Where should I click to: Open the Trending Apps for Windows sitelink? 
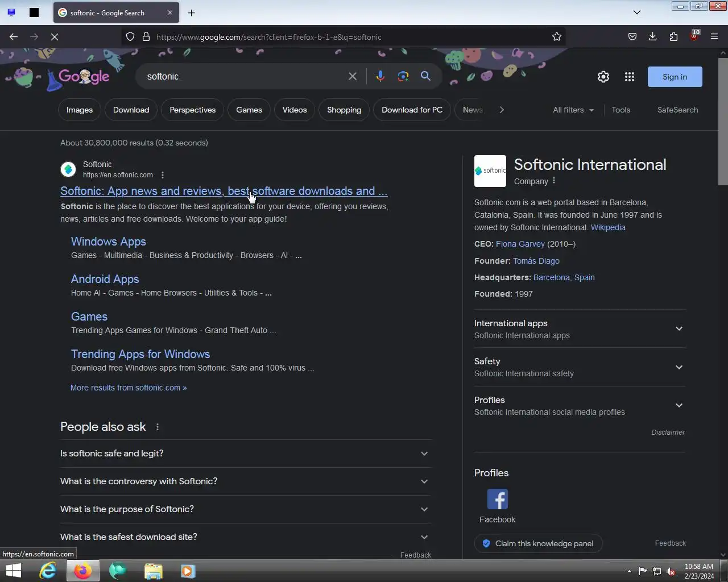coord(140,354)
